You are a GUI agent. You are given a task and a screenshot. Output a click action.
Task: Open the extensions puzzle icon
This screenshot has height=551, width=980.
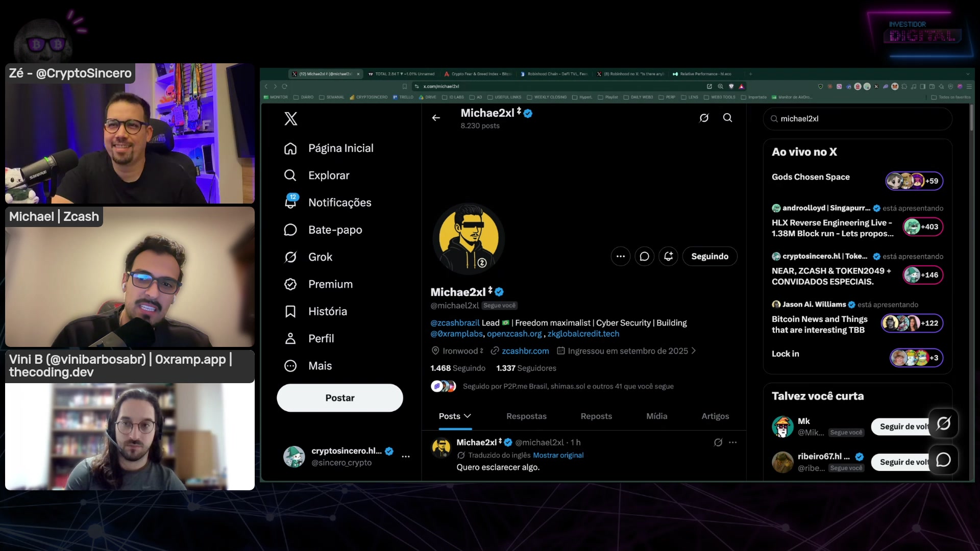904,87
